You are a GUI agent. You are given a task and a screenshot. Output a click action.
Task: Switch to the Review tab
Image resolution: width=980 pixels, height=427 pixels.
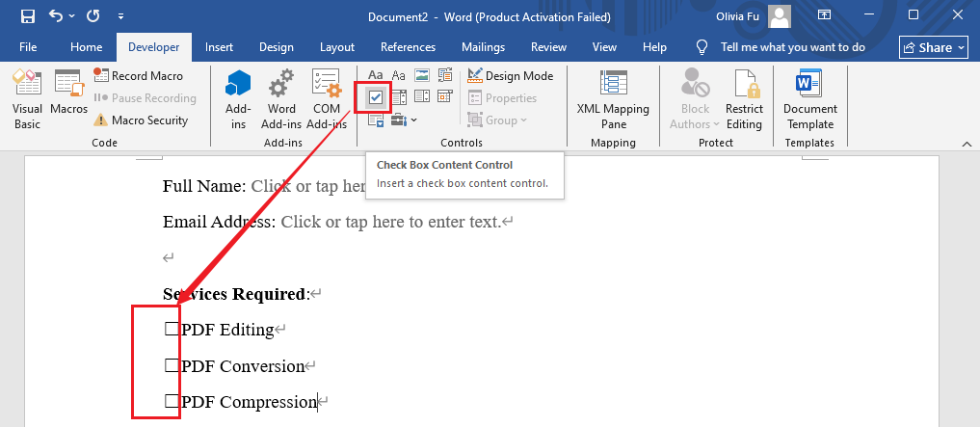click(x=548, y=47)
